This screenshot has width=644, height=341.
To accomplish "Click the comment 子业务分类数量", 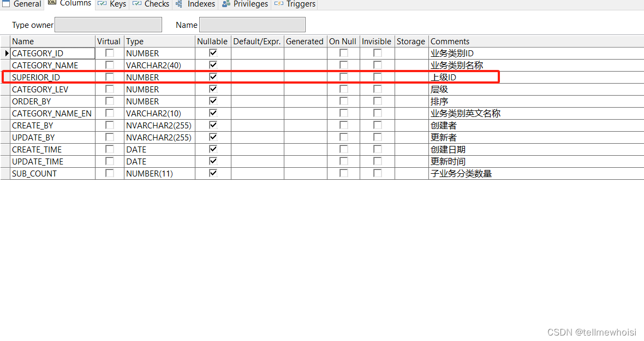I will pos(461,174).
